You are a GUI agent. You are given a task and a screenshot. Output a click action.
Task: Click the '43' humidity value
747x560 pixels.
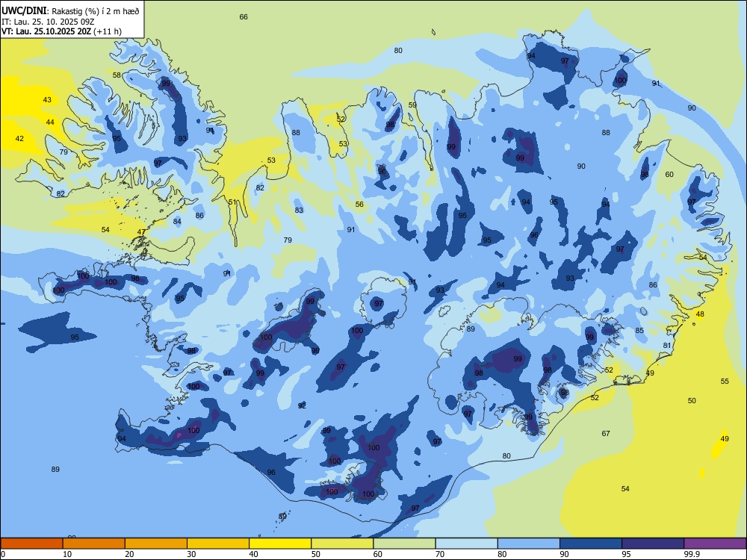pyautogui.click(x=47, y=100)
